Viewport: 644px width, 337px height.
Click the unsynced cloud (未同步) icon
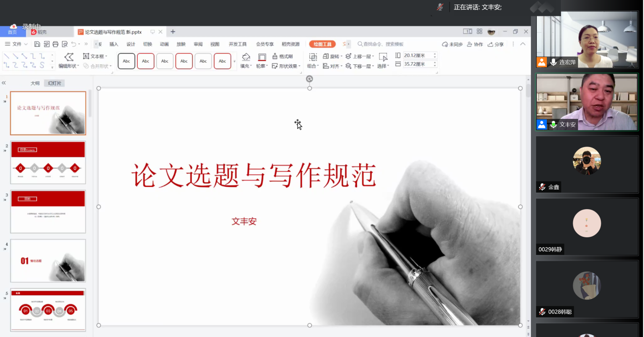[x=445, y=44]
